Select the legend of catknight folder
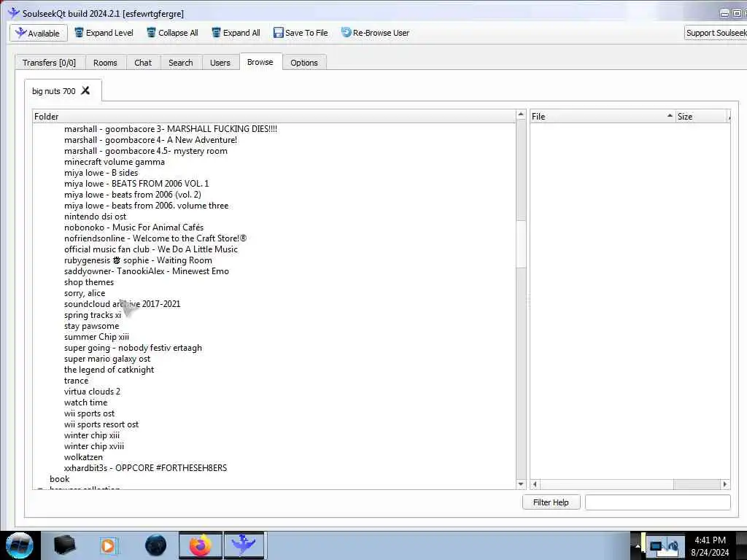The width and height of the screenshot is (747, 560). point(109,370)
